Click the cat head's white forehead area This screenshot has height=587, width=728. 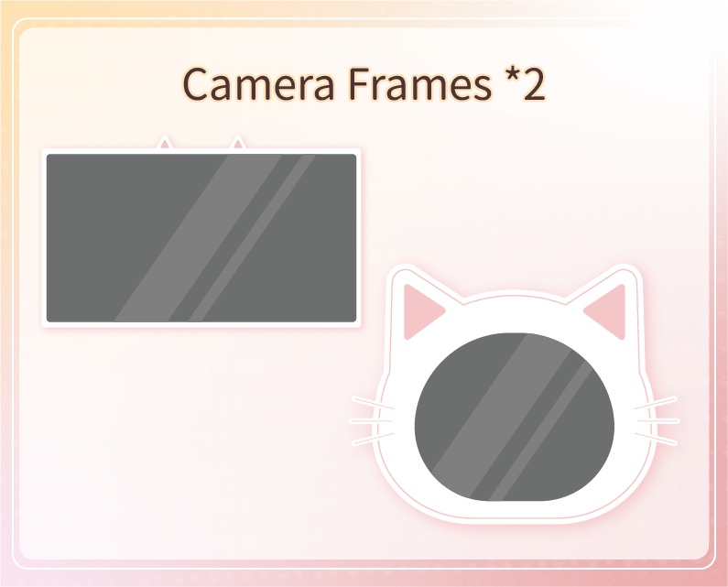point(515,313)
